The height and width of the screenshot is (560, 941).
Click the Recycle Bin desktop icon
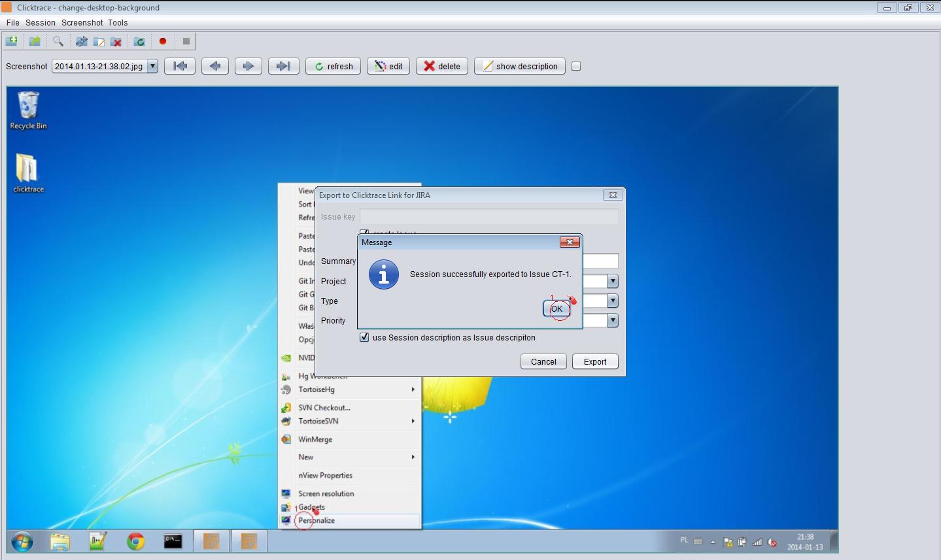pos(28,110)
